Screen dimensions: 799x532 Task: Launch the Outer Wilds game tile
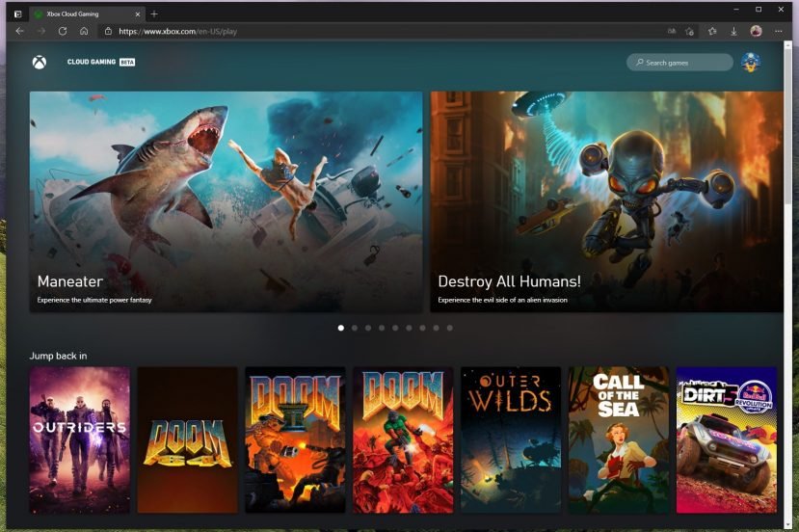[511, 440]
